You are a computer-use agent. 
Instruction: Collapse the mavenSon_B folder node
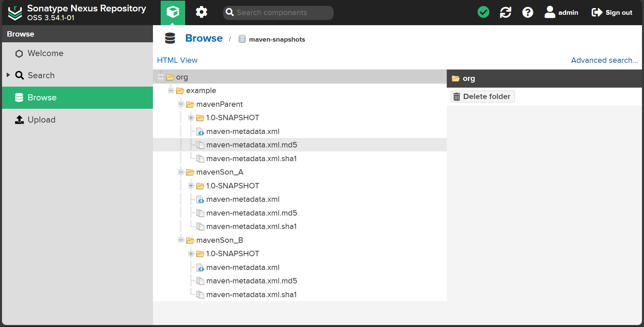pos(181,240)
